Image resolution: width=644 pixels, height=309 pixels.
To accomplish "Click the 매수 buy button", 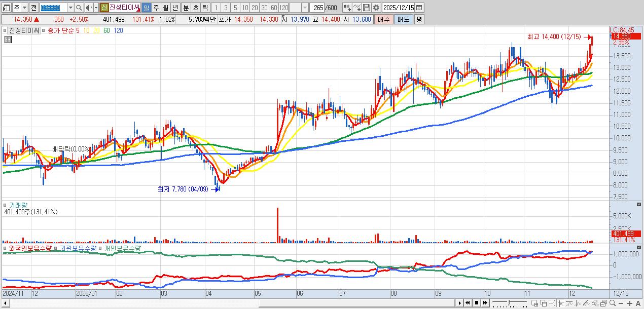I will (x=384, y=19).
